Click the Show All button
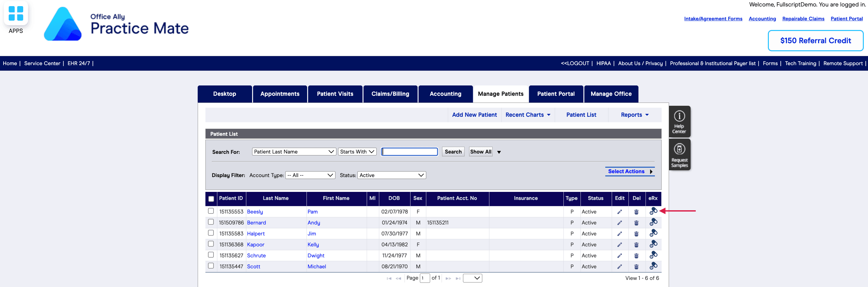The width and height of the screenshot is (868, 287). [481, 152]
